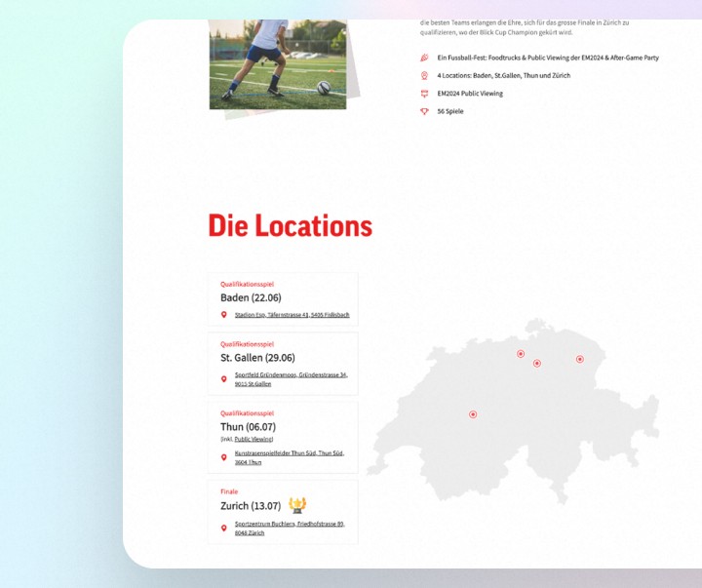Viewport: 702px width, 588px height.
Task: Click the Finale label above Zurich
Action: tap(229, 491)
